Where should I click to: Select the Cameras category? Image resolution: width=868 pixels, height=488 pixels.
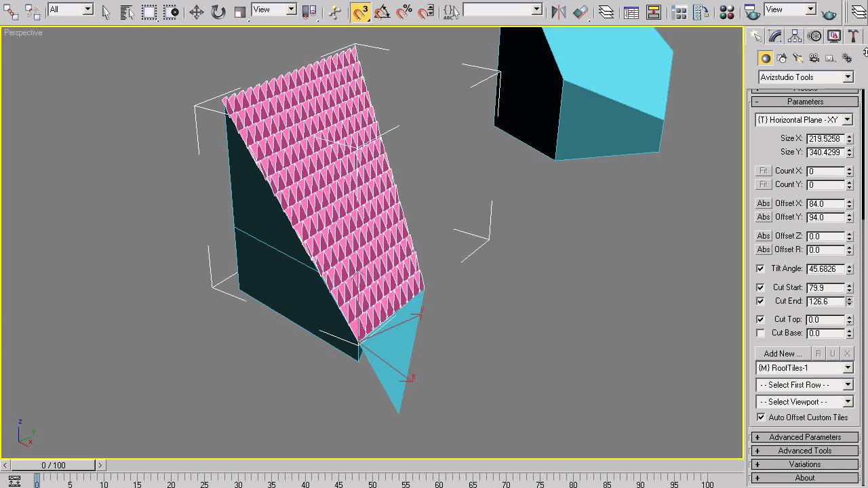tap(814, 58)
